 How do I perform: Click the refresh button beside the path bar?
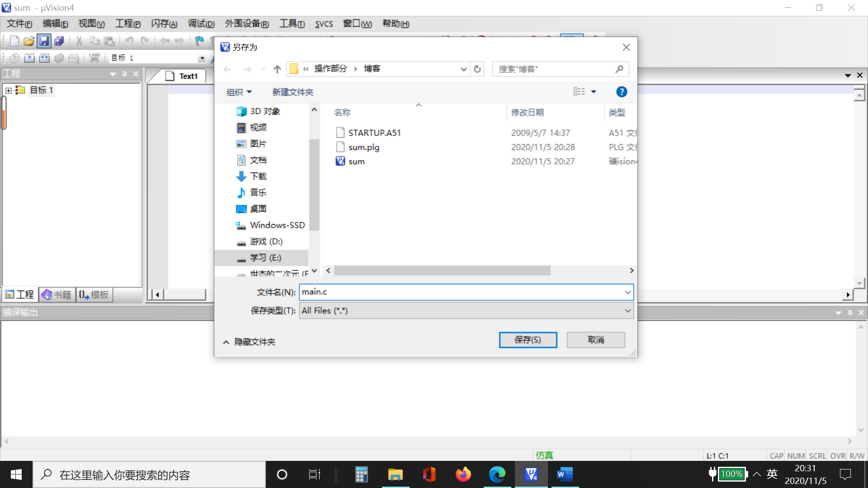click(x=477, y=69)
